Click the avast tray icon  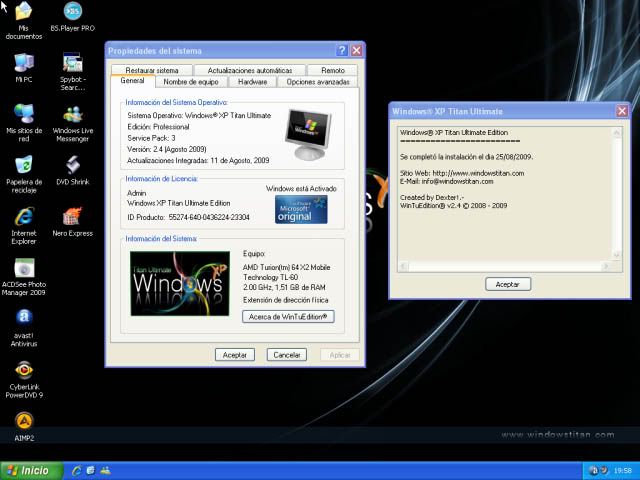[594, 471]
